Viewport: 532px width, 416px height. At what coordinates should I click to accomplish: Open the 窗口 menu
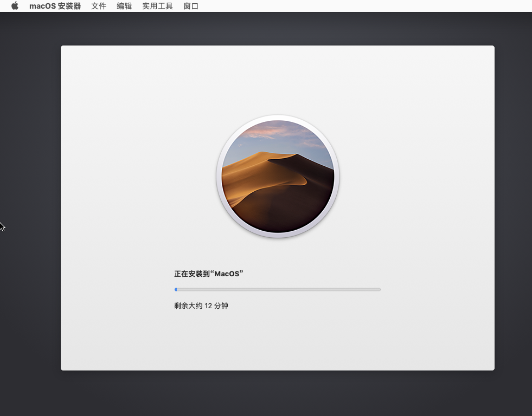click(x=191, y=6)
